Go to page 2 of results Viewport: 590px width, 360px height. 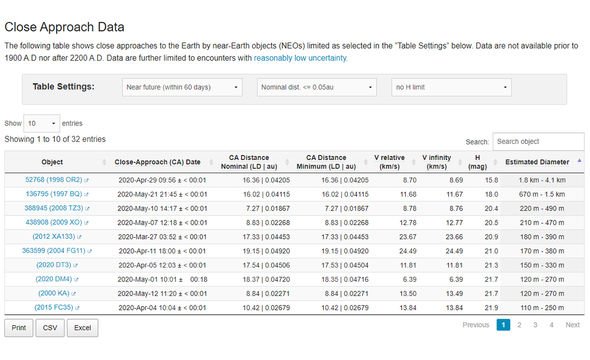click(519, 325)
